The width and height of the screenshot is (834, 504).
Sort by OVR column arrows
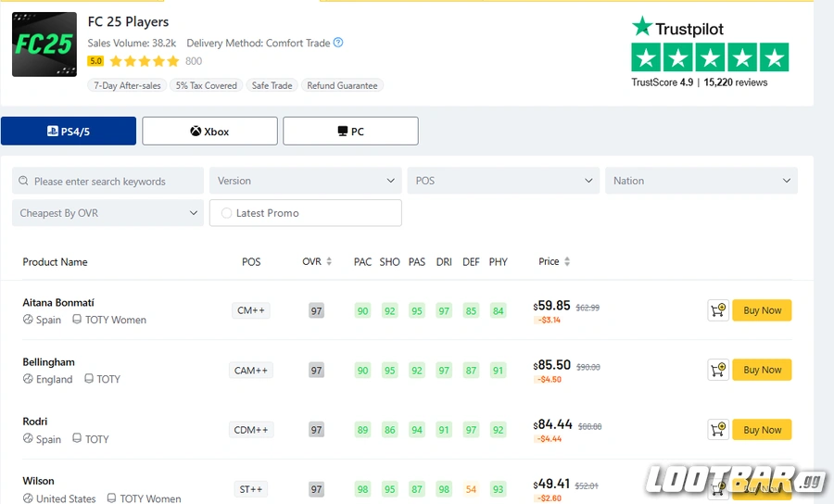click(329, 261)
